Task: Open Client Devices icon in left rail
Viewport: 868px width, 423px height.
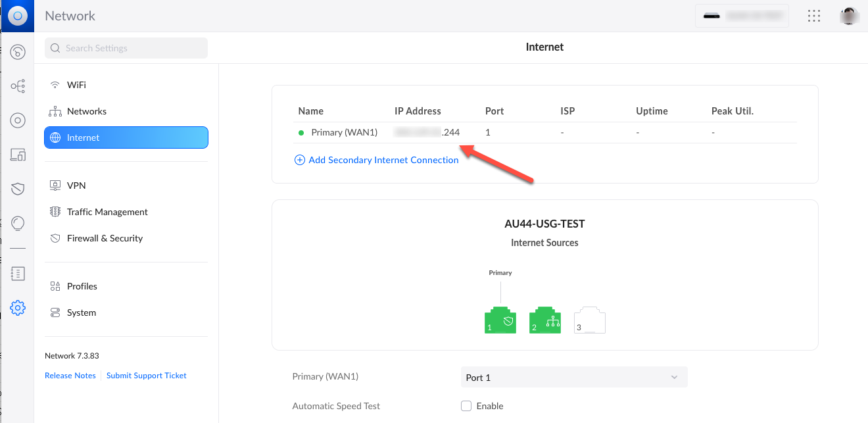Action: pyautogui.click(x=18, y=155)
